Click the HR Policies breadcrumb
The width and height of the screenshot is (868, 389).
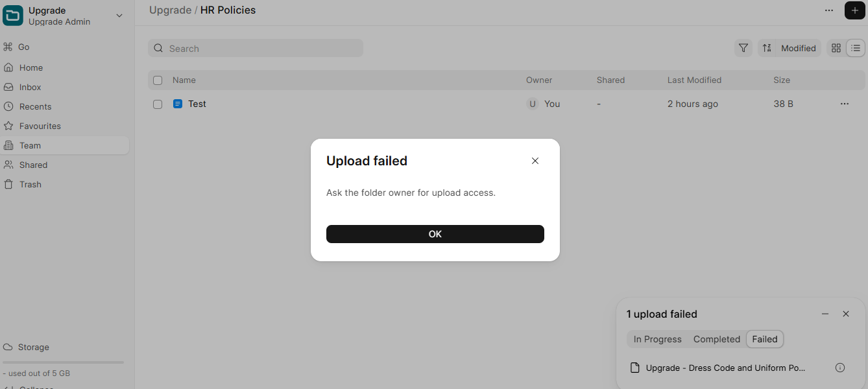[x=228, y=10]
